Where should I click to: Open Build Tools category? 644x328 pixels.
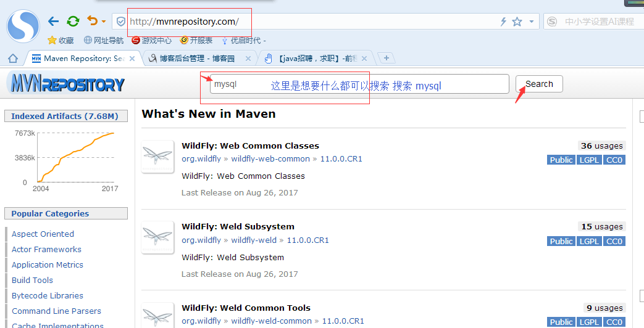32,280
